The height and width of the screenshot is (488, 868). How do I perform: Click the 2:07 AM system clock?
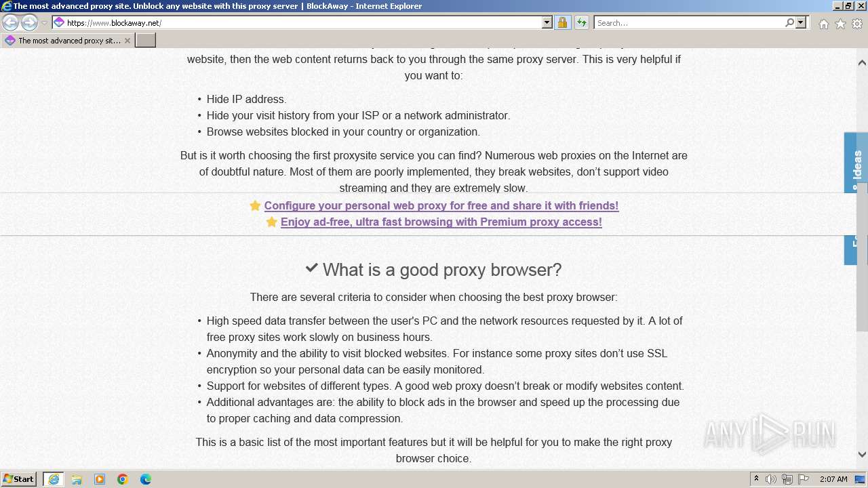click(x=833, y=479)
